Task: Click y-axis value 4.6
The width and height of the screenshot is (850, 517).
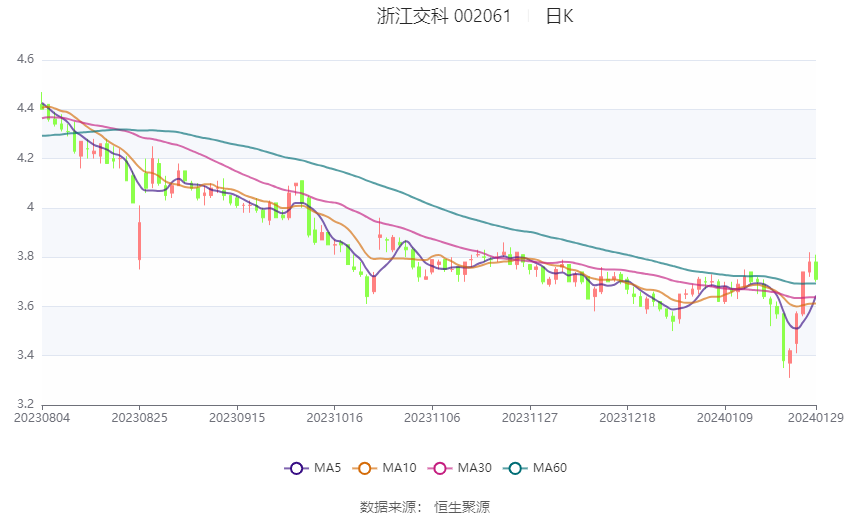Action: point(25,59)
